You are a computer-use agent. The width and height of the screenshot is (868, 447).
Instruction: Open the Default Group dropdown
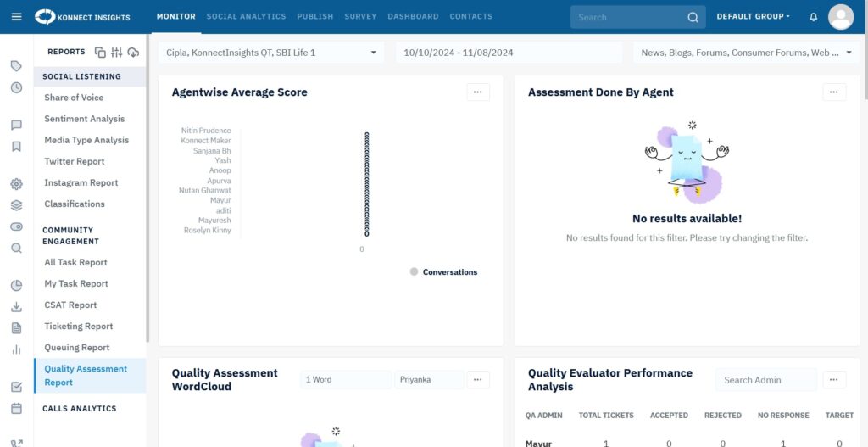click(753, 17)
